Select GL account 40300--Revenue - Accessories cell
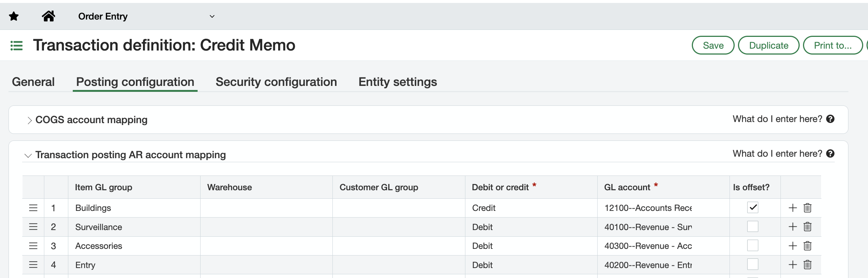This screenshot has width=868, height=278. click(663, 246)
